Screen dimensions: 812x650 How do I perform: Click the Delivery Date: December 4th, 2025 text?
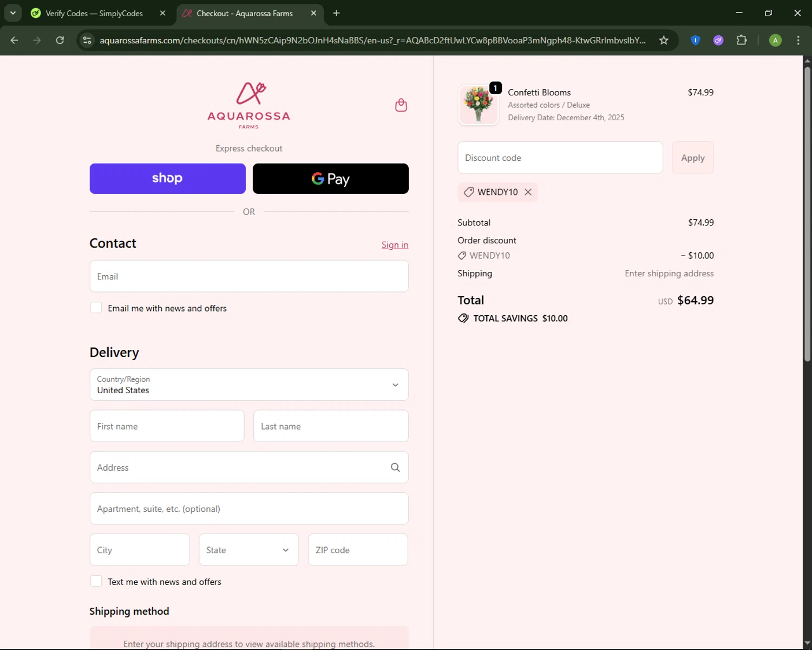point(566,118)
